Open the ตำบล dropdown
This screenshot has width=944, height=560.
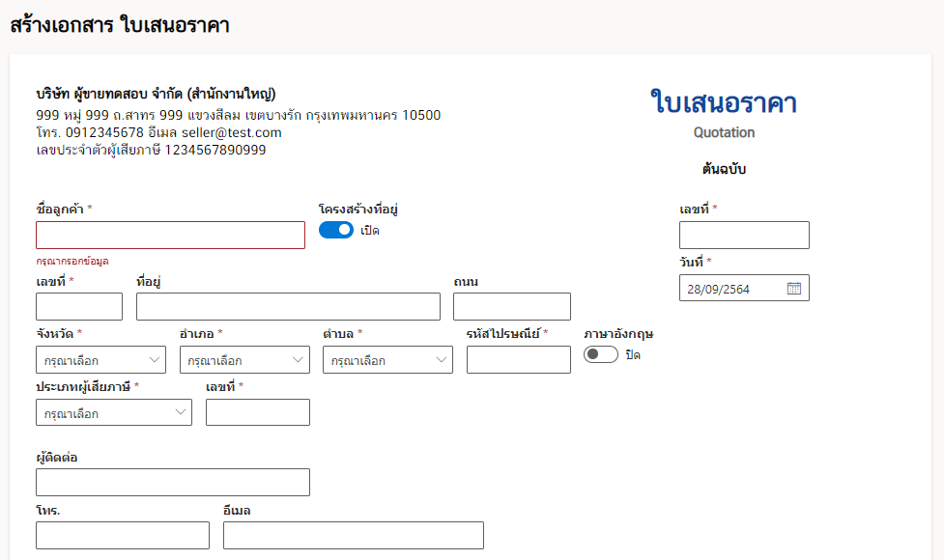pos(387,360)
